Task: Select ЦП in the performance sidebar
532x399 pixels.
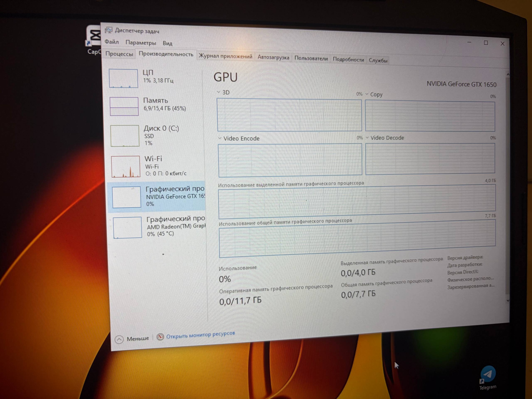Action: [155, 78]
